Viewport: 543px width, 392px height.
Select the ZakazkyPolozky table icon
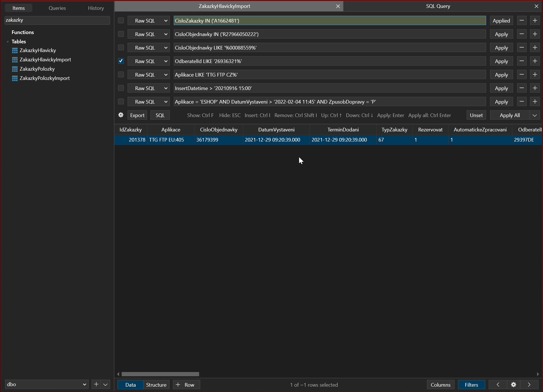coord(14,69)
